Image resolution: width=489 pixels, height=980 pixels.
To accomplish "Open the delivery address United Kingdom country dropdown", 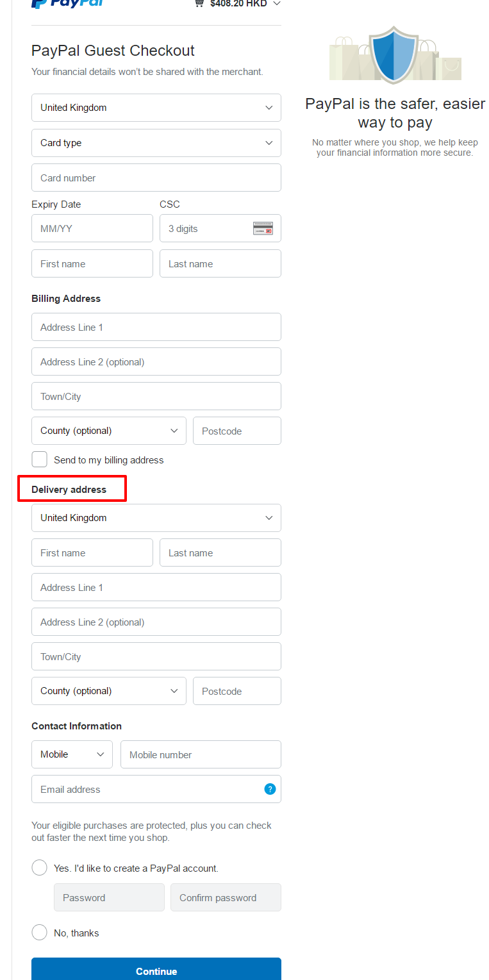I will click(x=156, y=518).
